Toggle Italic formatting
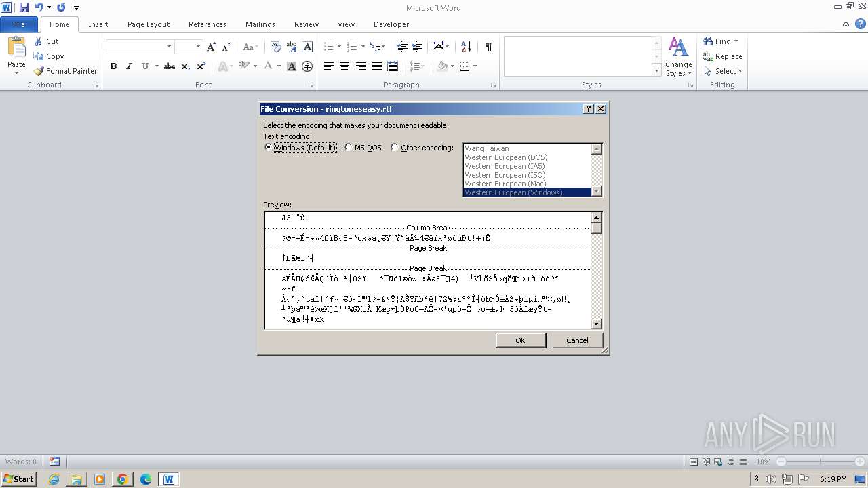868x488 pixels. tap(129, 66)
